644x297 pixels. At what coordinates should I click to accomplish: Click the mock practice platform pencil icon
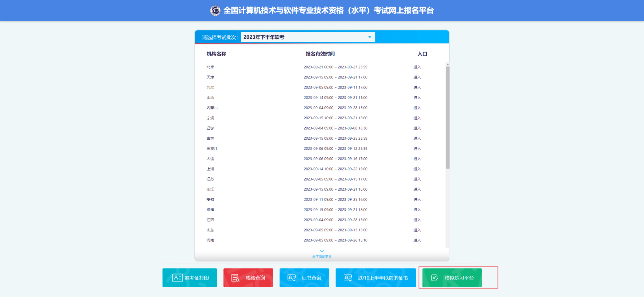coord(435,278)
